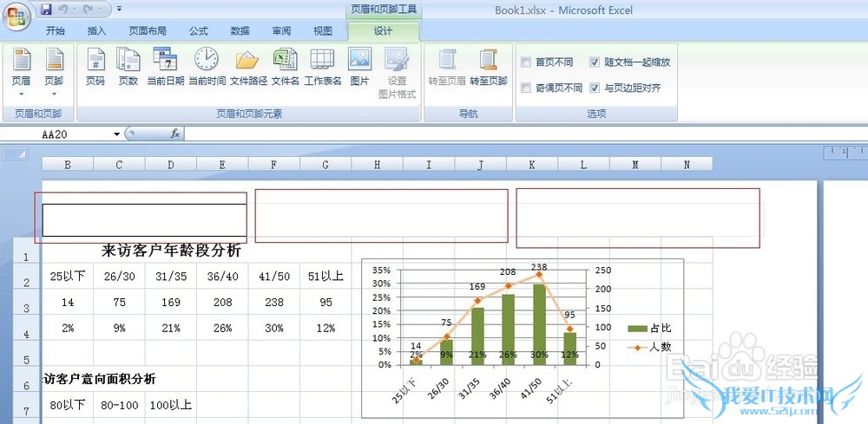
Task: Open the 页面布局 tab
Action: tap(148, 31)
